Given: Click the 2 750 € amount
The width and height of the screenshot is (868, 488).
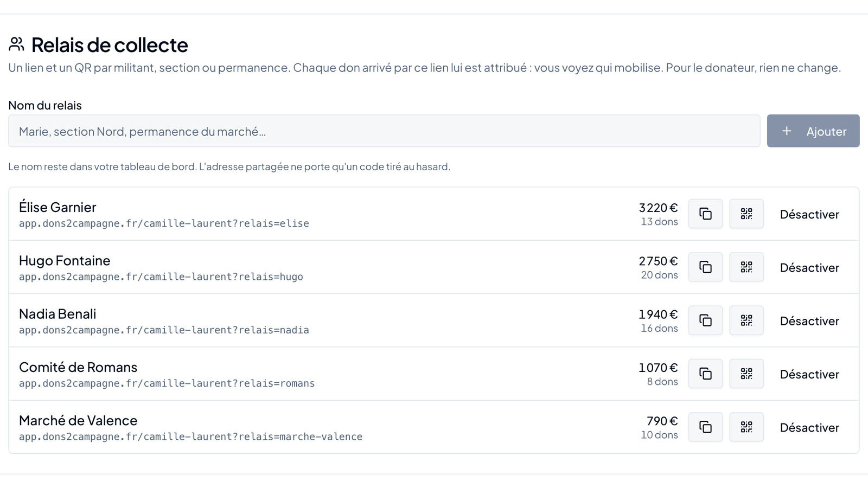Looking at the screenshot, I should tap(658, 261).
